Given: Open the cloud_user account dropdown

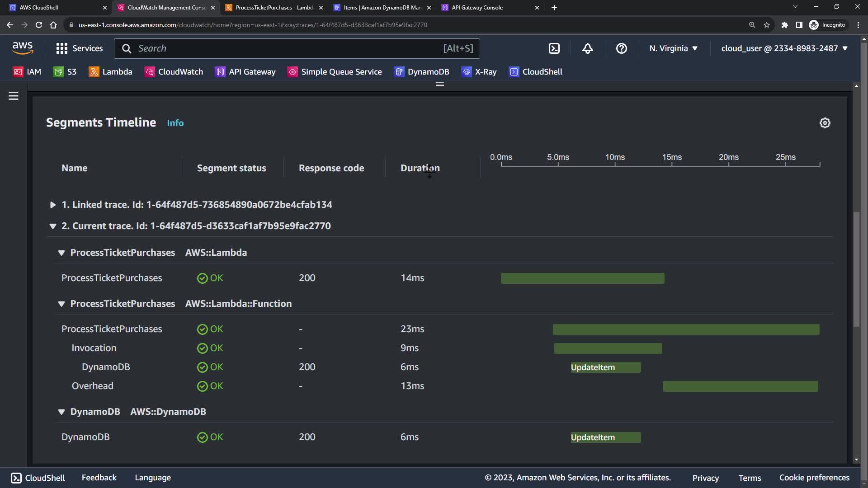Looking at the screenshot, I should [x=784, y=48].
